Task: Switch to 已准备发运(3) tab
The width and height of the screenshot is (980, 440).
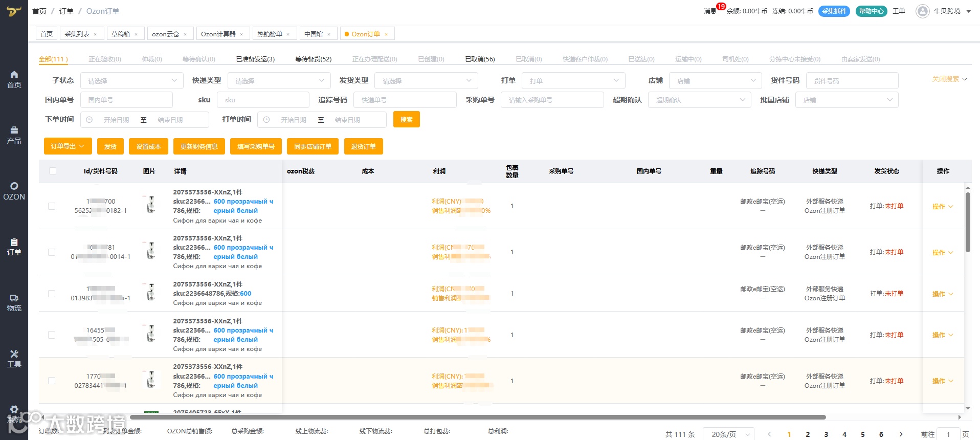Action: click(255, 59)
